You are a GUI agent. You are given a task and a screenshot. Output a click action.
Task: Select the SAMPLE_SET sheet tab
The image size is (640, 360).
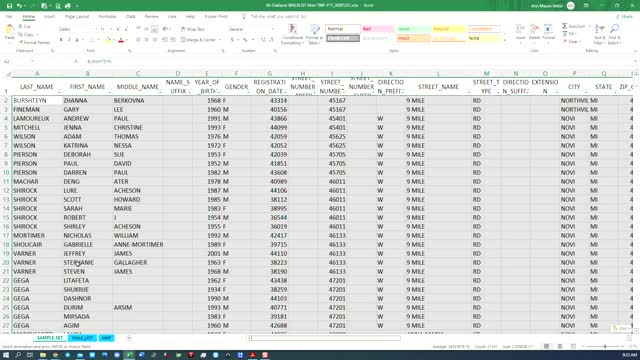[x=50, y=338]
